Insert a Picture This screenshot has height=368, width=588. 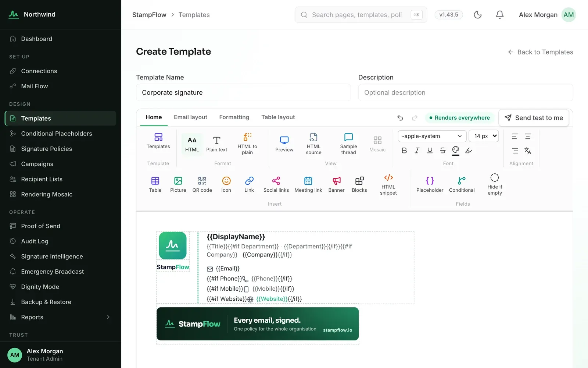coord(178,184)
